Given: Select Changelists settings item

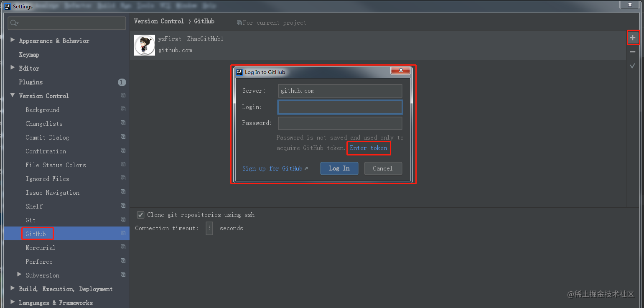Looking at the screenshot, I should point(44,124).
